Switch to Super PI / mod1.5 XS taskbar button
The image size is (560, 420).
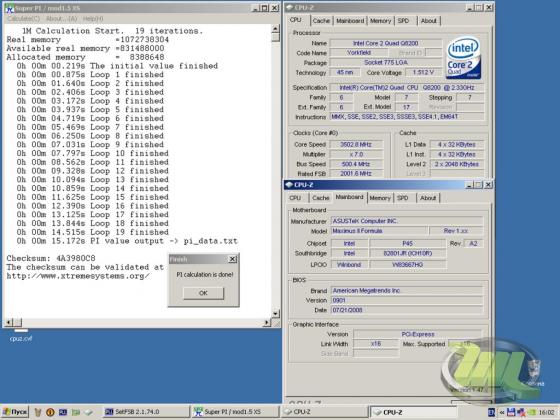point(235,412)
